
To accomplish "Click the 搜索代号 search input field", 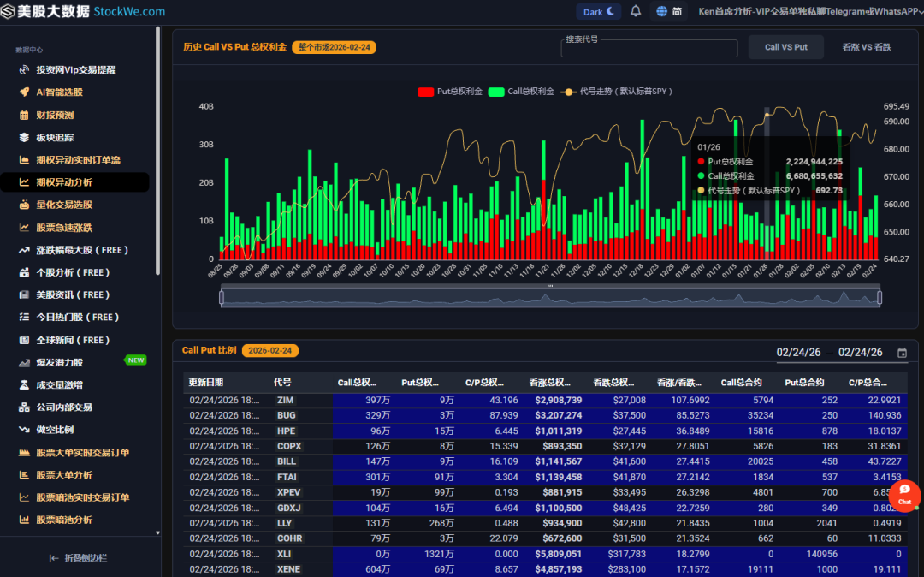I will 649,49.
